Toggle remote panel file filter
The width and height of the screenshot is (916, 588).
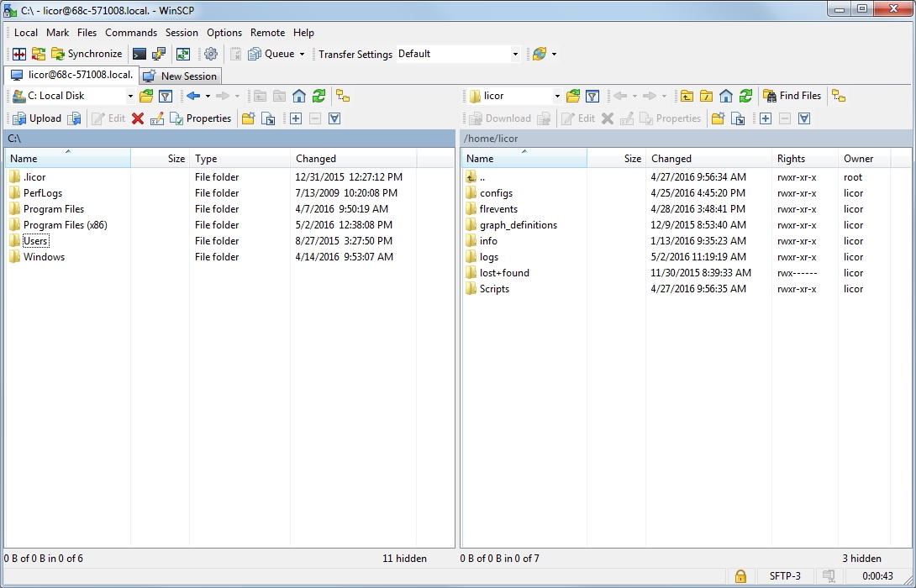pyautogui.click(x=592, y=96)
